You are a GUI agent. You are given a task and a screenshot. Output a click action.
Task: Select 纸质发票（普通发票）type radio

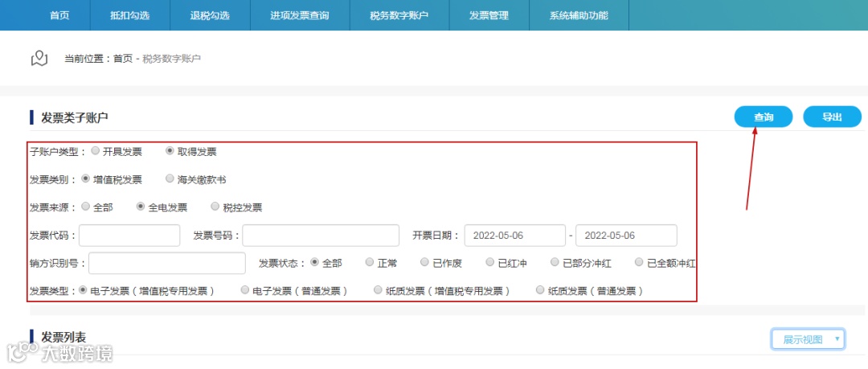(x=540, y=289)
